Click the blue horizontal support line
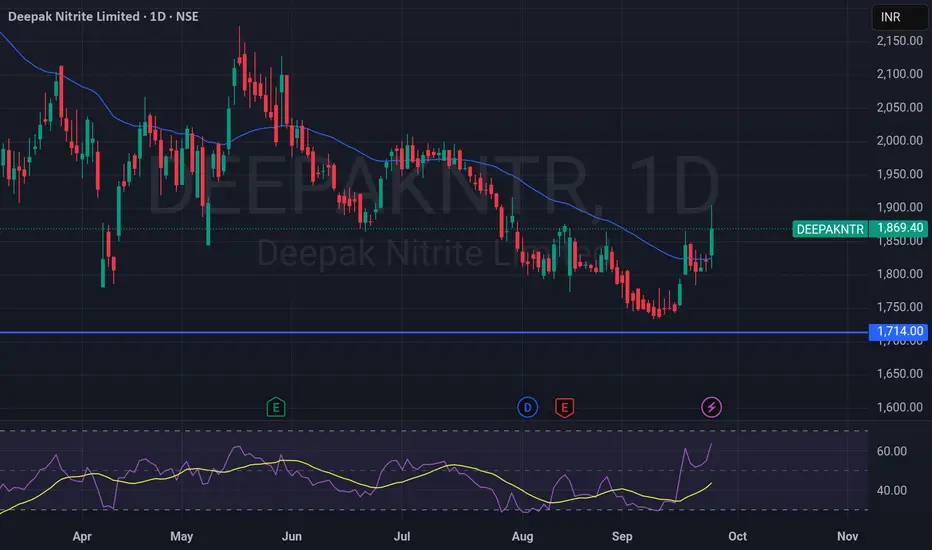Screen dimensions: 932x550 pos(434,332)
